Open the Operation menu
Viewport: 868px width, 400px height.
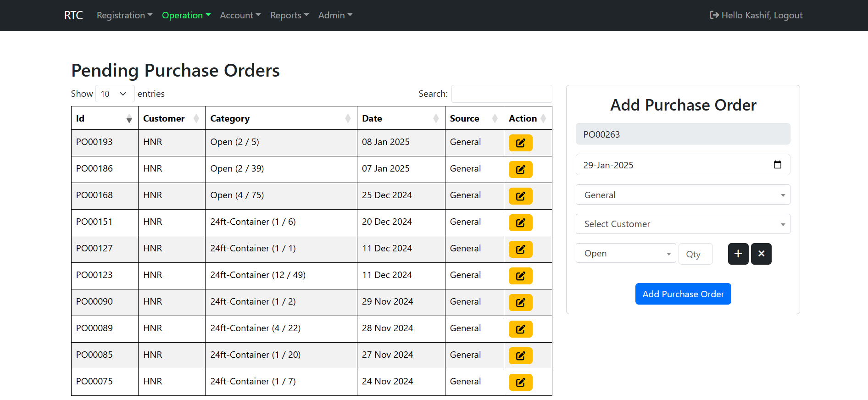coord(186,15)
